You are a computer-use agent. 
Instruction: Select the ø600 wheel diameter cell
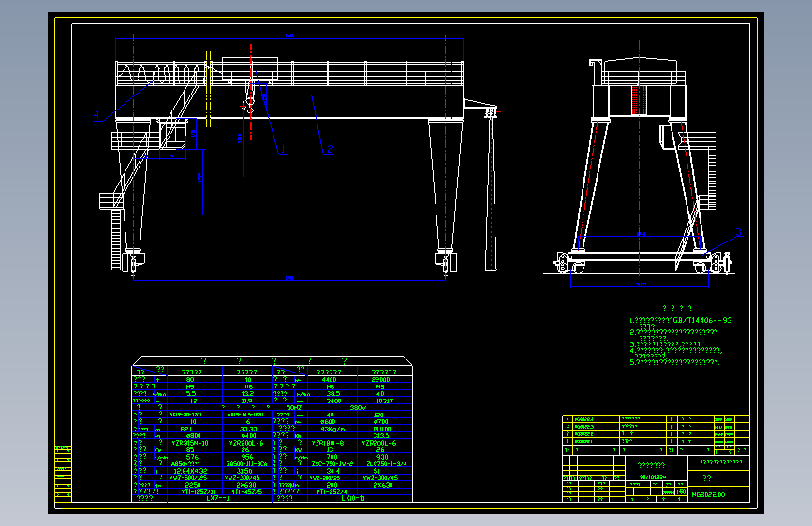coord(329,421)
